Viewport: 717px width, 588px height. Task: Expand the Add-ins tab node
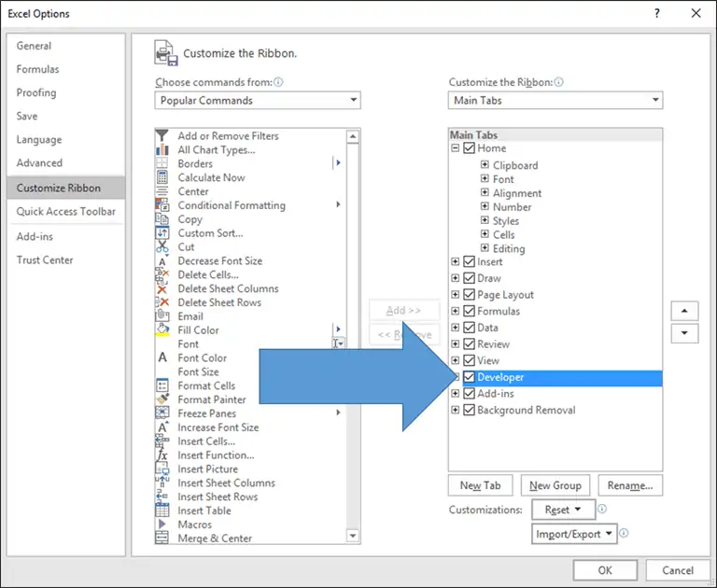(455, 393)
